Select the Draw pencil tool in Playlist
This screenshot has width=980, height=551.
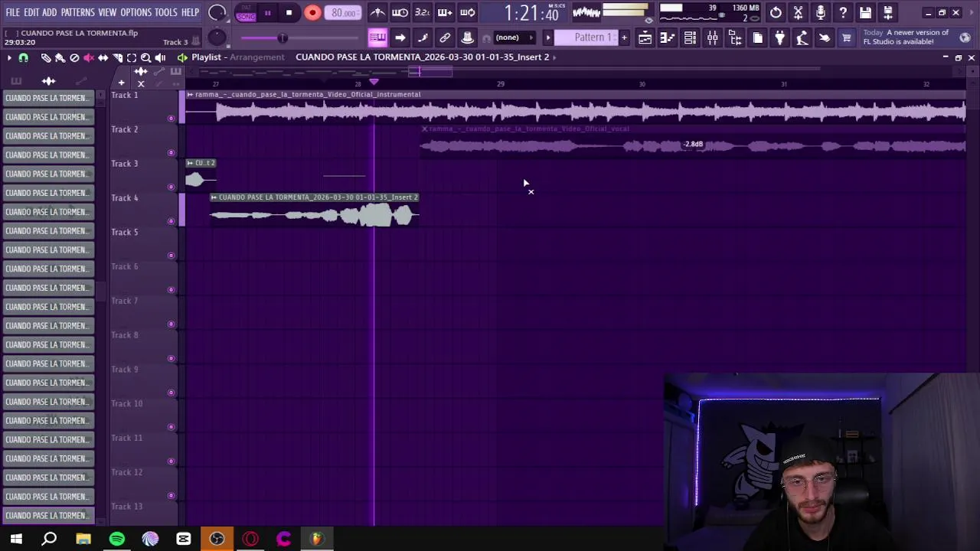coord(46,57)
